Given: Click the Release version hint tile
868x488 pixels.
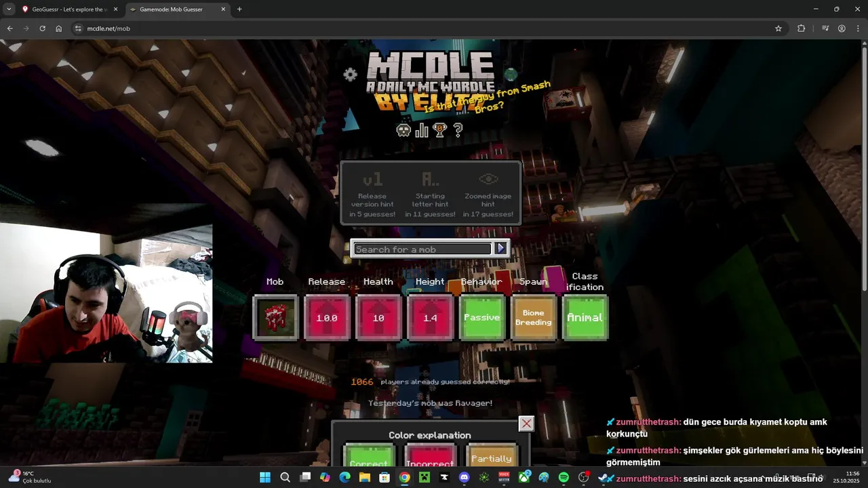Looking at the screenshot, I should 372,195.
